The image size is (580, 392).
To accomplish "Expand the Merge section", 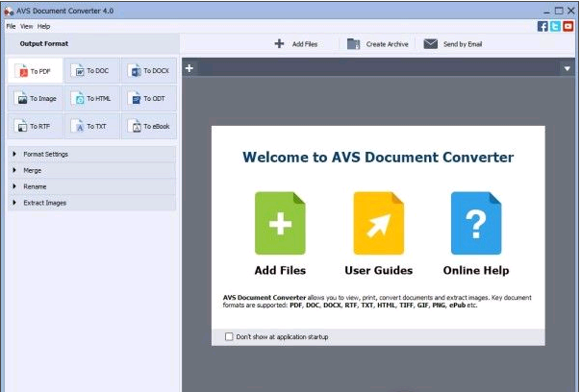I will (x=91, y=170).
